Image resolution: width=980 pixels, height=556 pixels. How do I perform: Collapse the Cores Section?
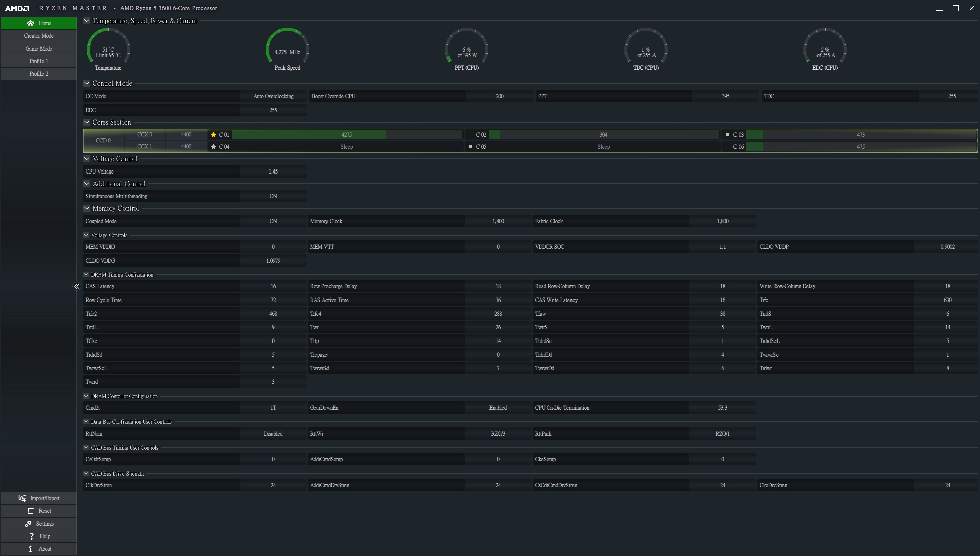[87, 122]
